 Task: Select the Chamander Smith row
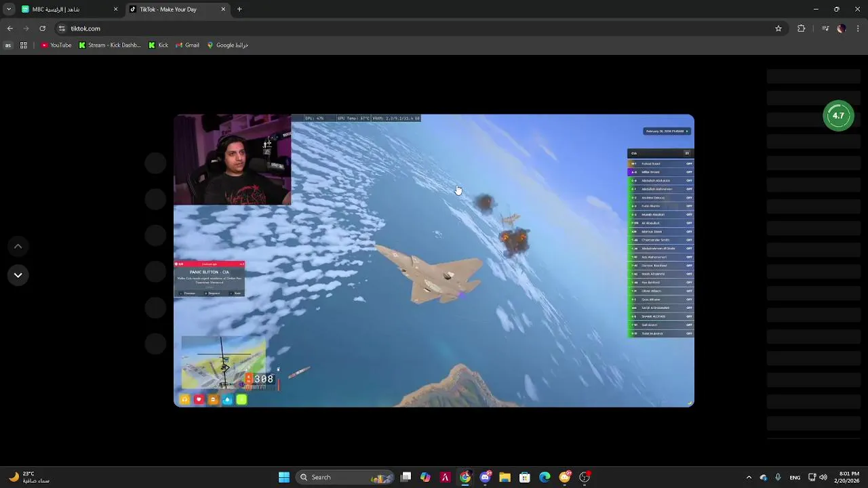pyautogui.click(x=660, y=240)
